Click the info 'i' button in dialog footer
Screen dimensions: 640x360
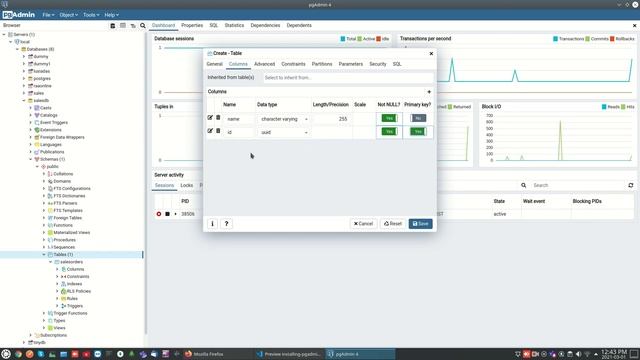pyautogui.click(x=212, y=224)
